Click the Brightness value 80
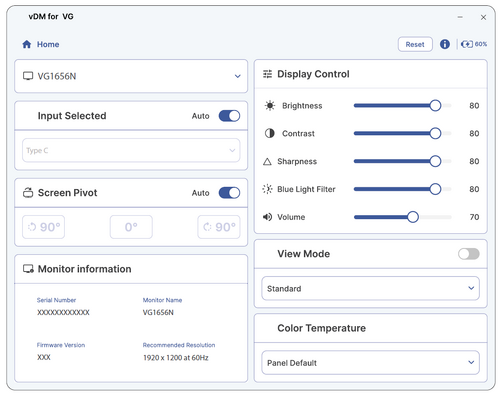Viewport: 500px width, 394px height. pyautogui.click(x=474, y=106)
